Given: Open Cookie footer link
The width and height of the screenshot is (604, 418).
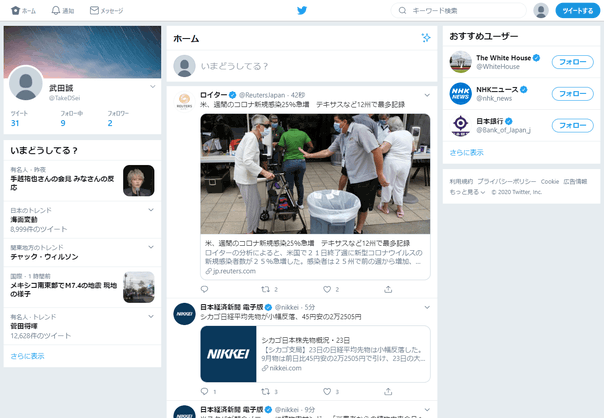Looking at the screenshot, I should point(550,181).
